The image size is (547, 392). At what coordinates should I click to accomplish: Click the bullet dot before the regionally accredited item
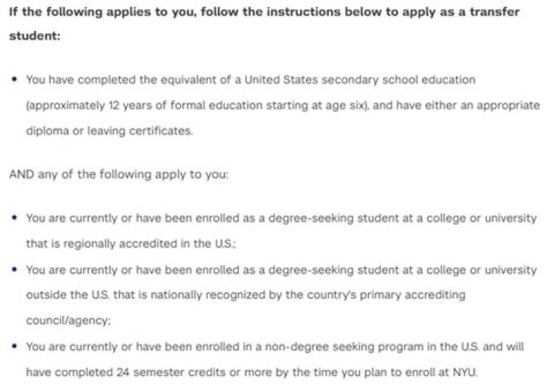click(14, 217)
